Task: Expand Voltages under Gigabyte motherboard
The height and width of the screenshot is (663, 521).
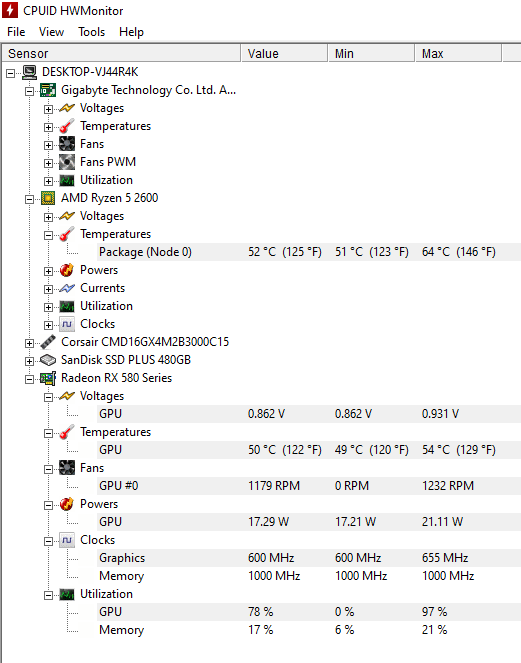Action: pyautogui.click(x=48, y=109)
